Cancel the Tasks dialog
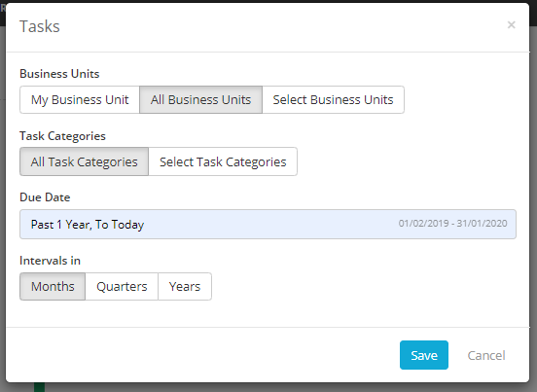This screenshot has height=392, width=537. click(486, 355)
